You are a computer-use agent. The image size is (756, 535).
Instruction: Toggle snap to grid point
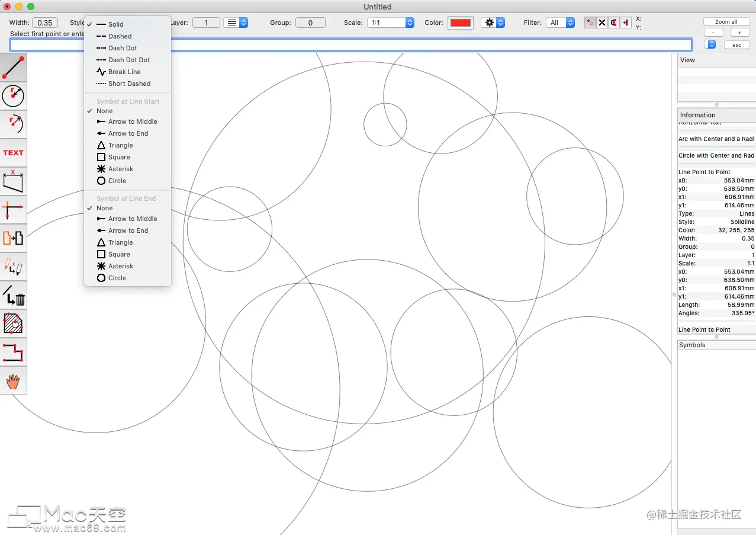(590, 23)
